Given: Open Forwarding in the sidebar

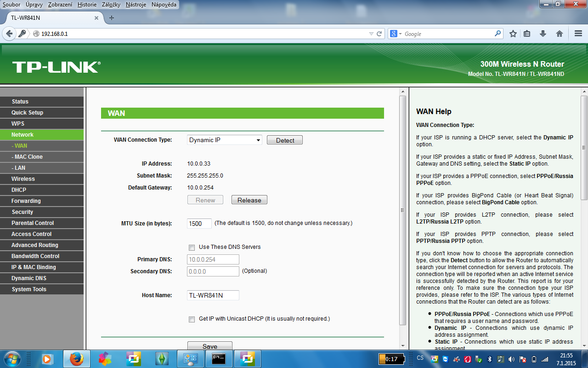Looking at the screenshot, I should pos(42,201).
